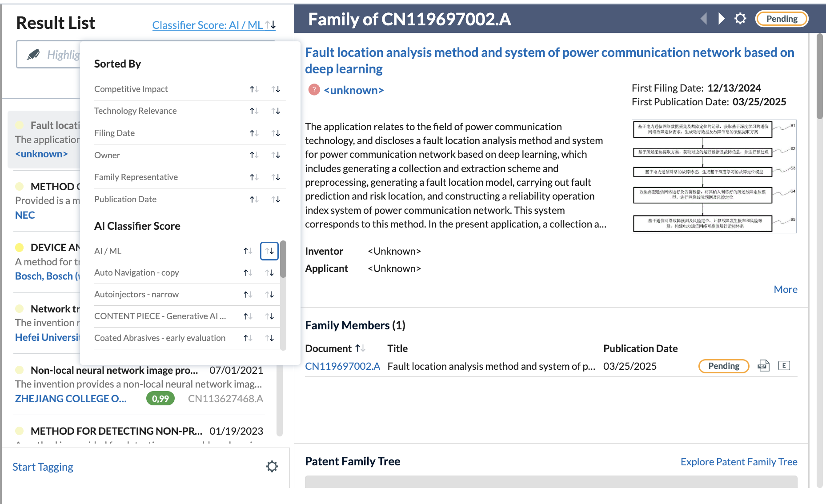Click the highlight marker pen icon
826x504 pixels.
[33, 54]
